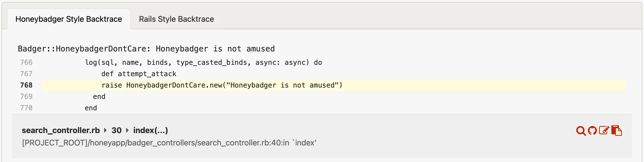Click the clipboard copy icon
Viewport: 644px width, 162px height.
pos(617,131)
